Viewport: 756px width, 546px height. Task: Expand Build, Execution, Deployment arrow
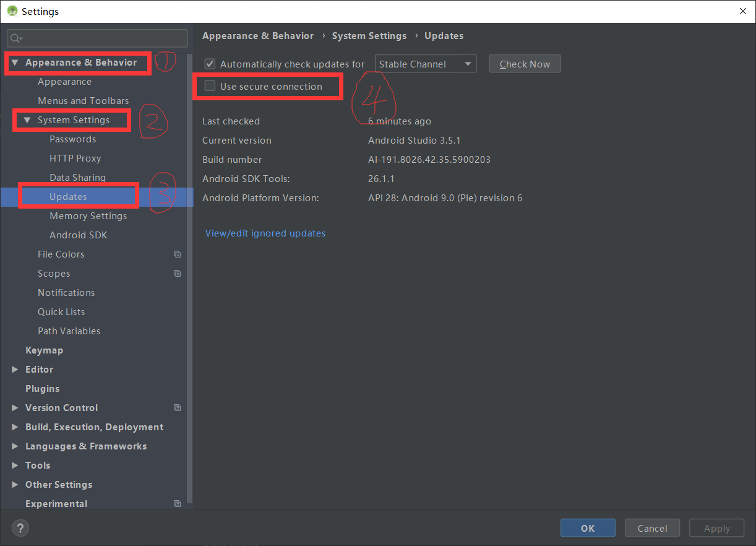[x=15, y=427]
